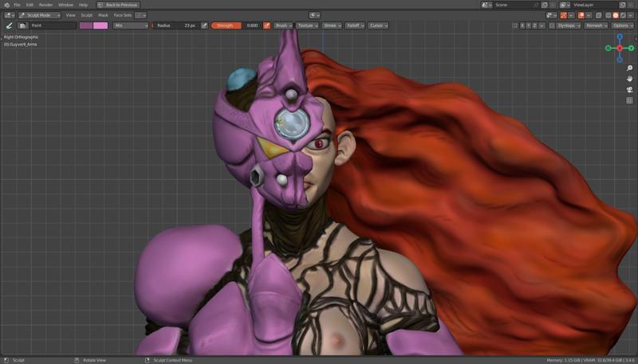Expand the Stroke settings popover
Image resolution: width=638 pixels, height=364 pixels.
click(x=332, y=25)
